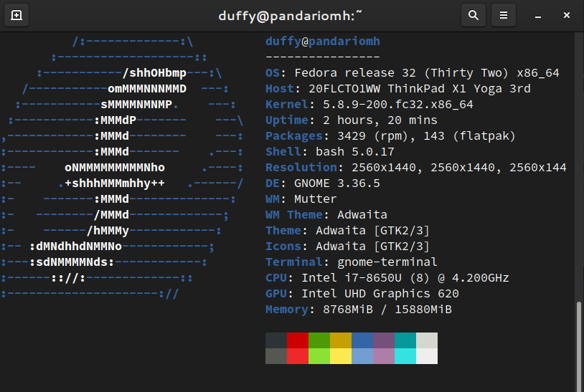Click the WM Theme line
584x392 pixels.
click(326, 215)
